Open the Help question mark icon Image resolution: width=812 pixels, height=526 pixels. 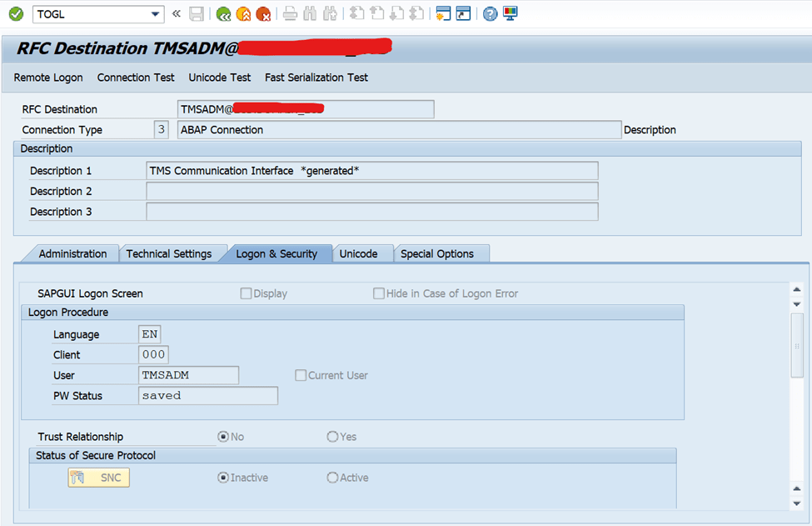[490, 14]
